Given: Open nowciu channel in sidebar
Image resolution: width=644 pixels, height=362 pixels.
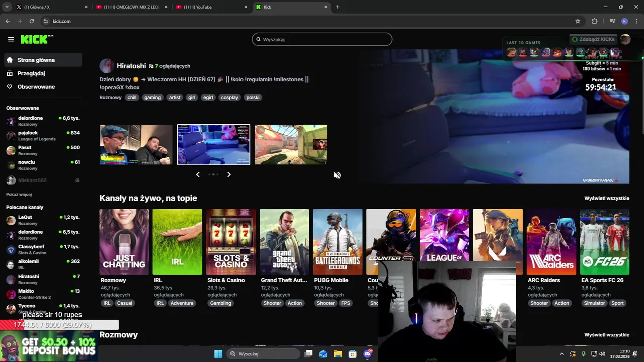Looking at the screenshot, I should click(x=43, y=165).
